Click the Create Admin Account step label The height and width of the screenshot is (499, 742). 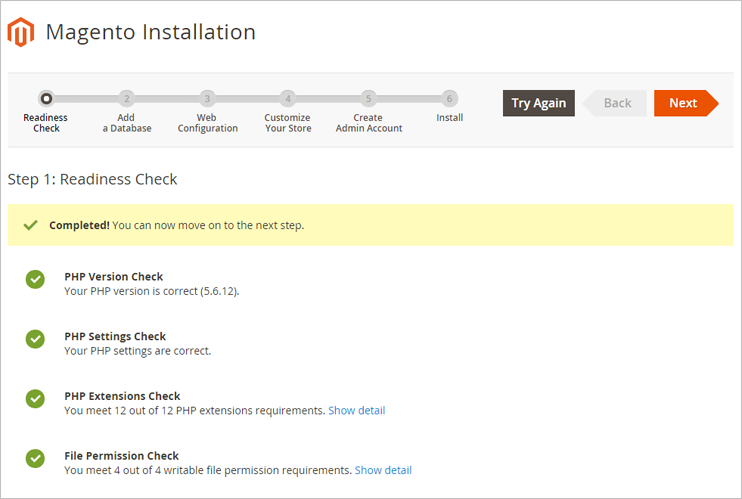369,123
